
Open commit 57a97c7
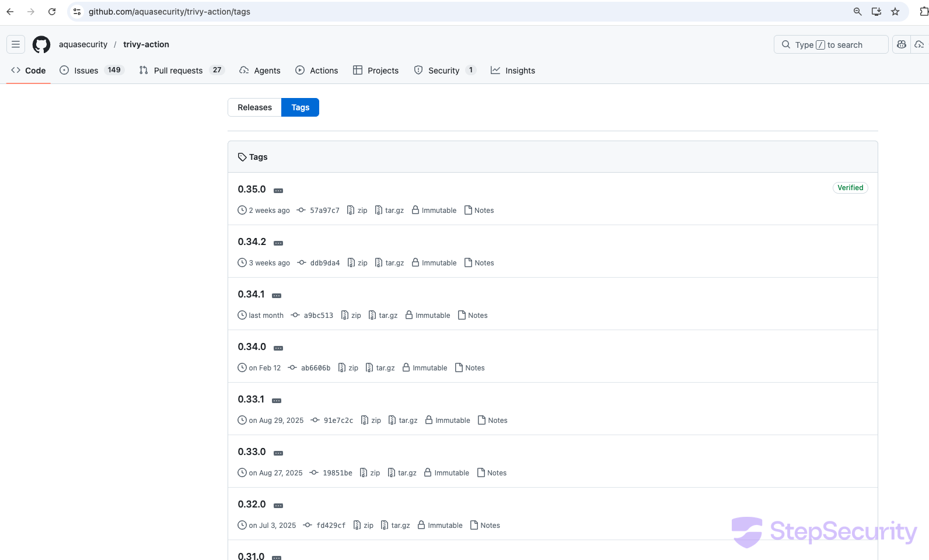click(x=318, y=211)
